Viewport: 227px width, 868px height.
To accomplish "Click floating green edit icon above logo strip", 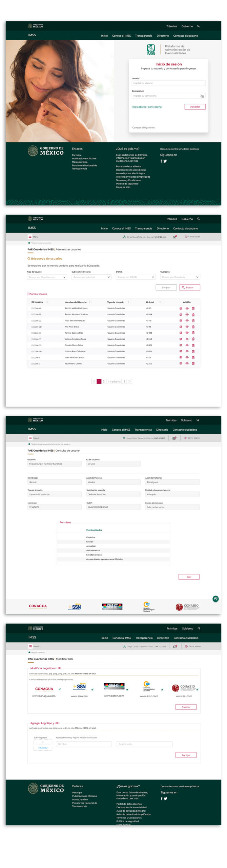I will [215, 599].
